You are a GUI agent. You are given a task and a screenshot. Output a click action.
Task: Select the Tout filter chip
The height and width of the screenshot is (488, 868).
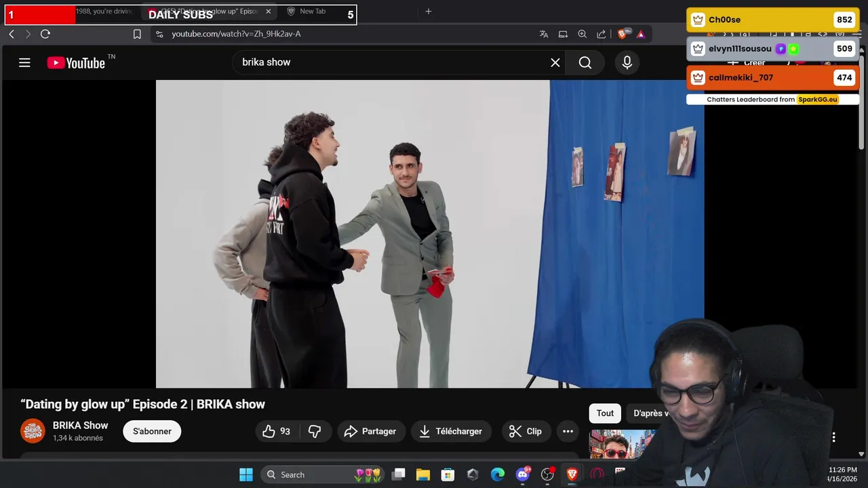(605, 413)
